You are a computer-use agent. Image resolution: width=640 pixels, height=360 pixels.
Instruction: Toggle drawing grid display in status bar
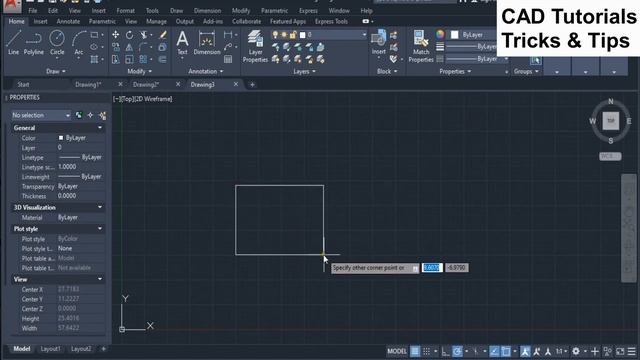coord(415,351)
